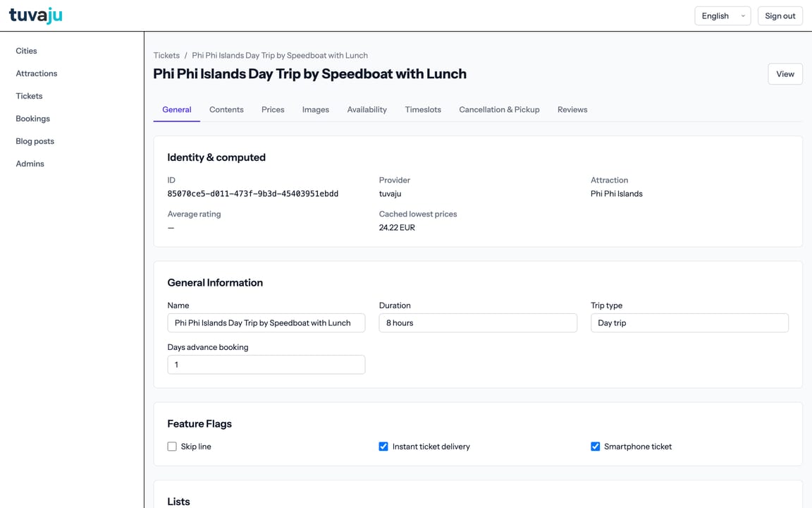This screenshot has height=508, width=812.
Task: Click the Tickets breadcrumb link
Action: [166, 56]
